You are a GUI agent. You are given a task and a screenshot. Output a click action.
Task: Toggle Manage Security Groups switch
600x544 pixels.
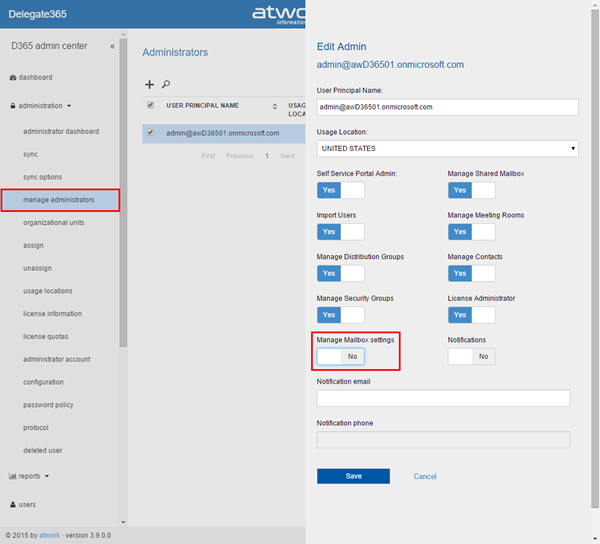[341, 315]
